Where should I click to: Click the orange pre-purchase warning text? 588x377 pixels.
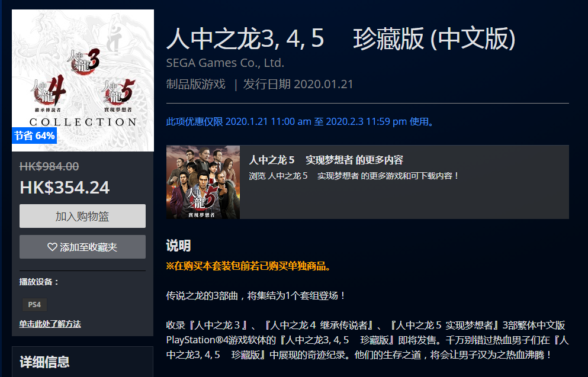click(249, 266)
